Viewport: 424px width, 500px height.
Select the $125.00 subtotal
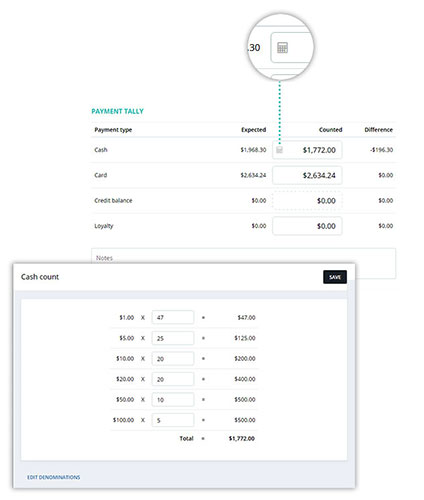[245, 338]
